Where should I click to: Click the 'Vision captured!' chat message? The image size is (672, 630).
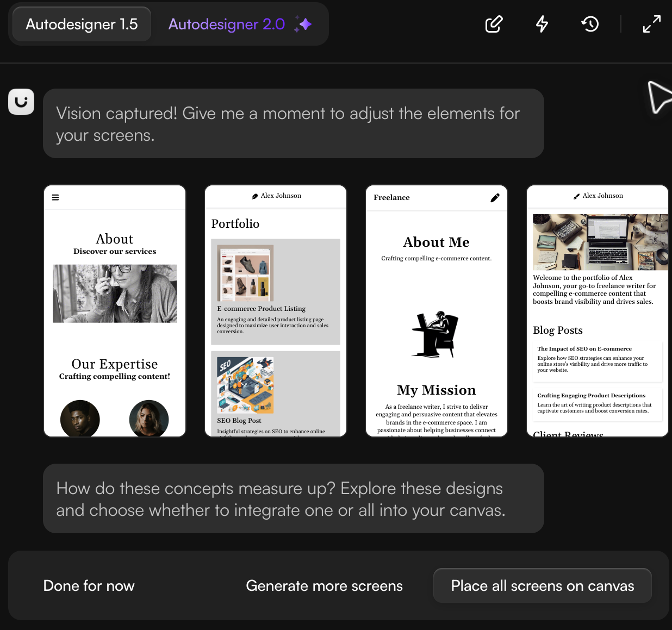(x=294, y=123)
